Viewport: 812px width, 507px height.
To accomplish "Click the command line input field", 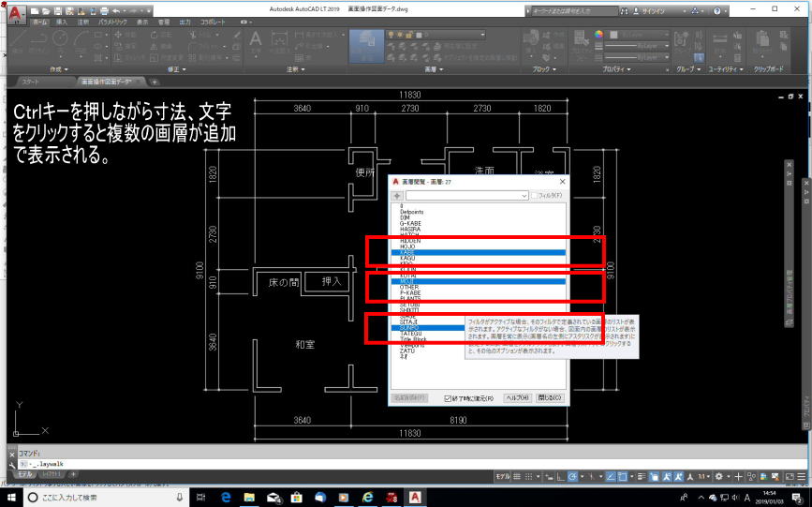I will 412,464.
